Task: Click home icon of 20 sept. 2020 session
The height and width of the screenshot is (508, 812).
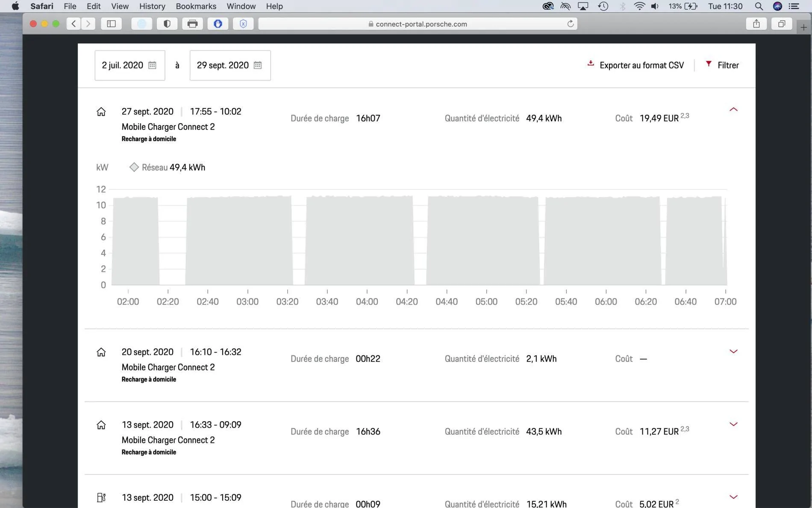Action: pyautogui.click(x=101, y=352)
